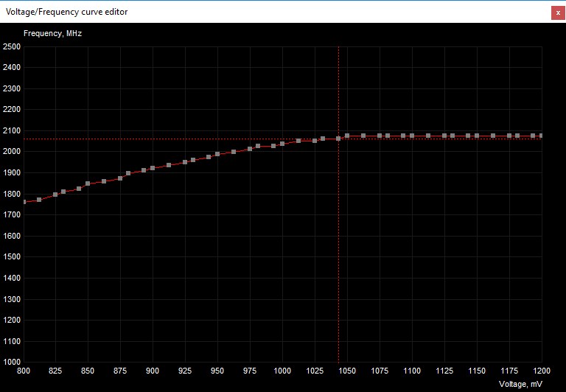Select the only point between 1050 and 1075 mV
Image resolution: width=566 pixels, height=392 pixels.
click(x=363, y=136)
